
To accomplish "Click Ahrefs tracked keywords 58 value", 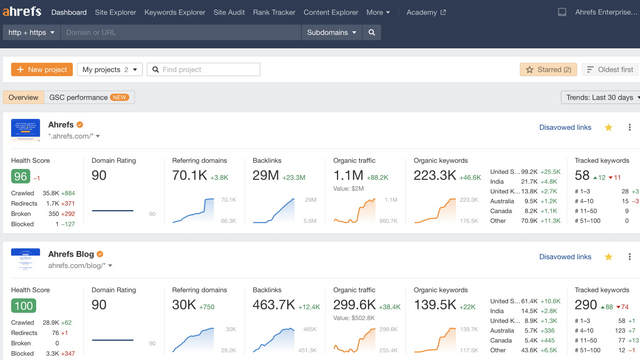I will 582,175.
